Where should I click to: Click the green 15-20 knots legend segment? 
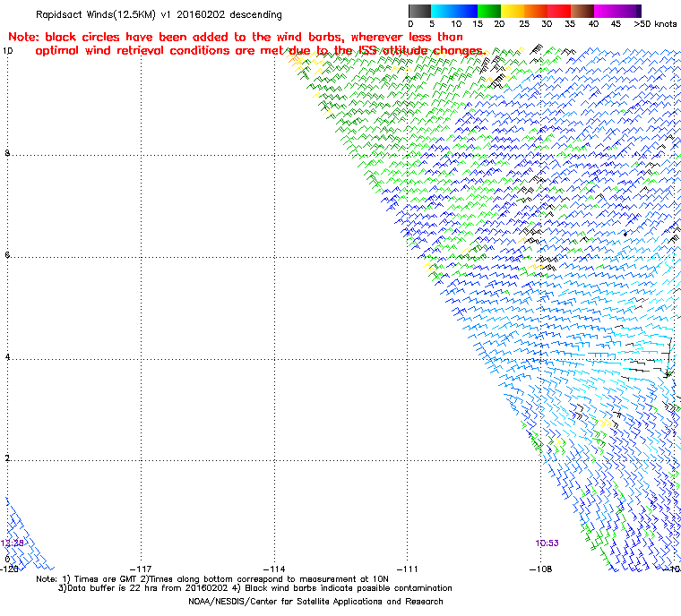[489, 11]
